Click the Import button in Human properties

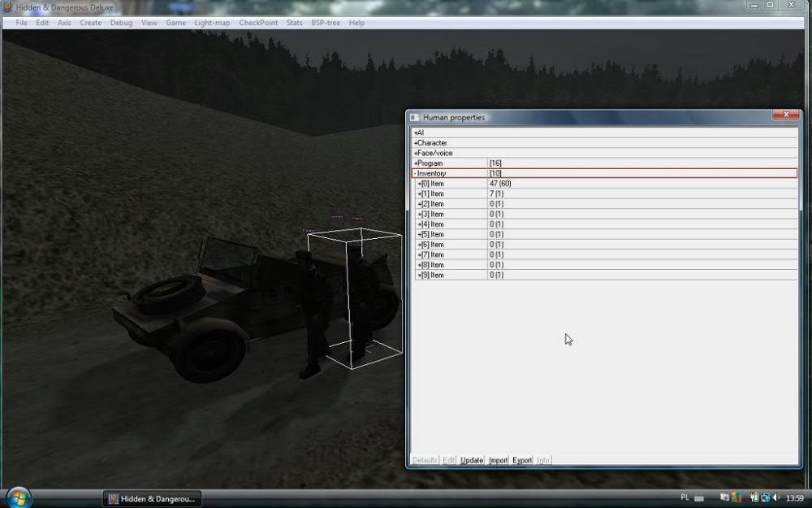coord(499,460)
